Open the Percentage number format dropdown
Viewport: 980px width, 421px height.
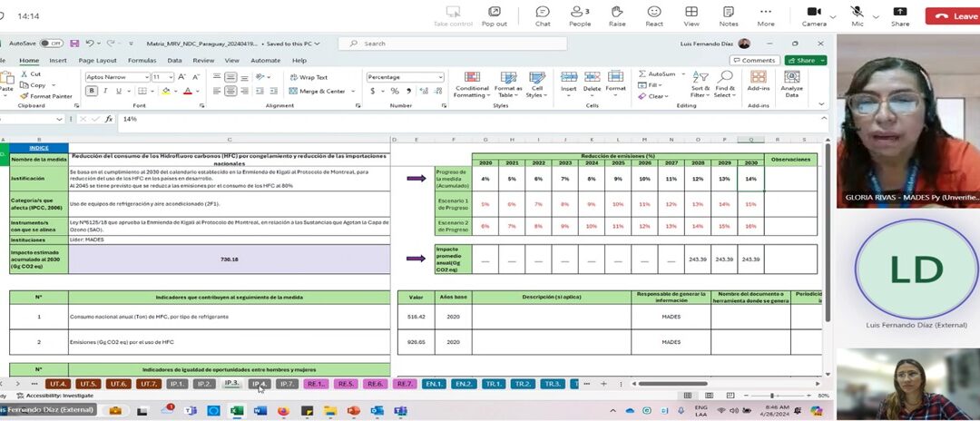tap(440, 77)
